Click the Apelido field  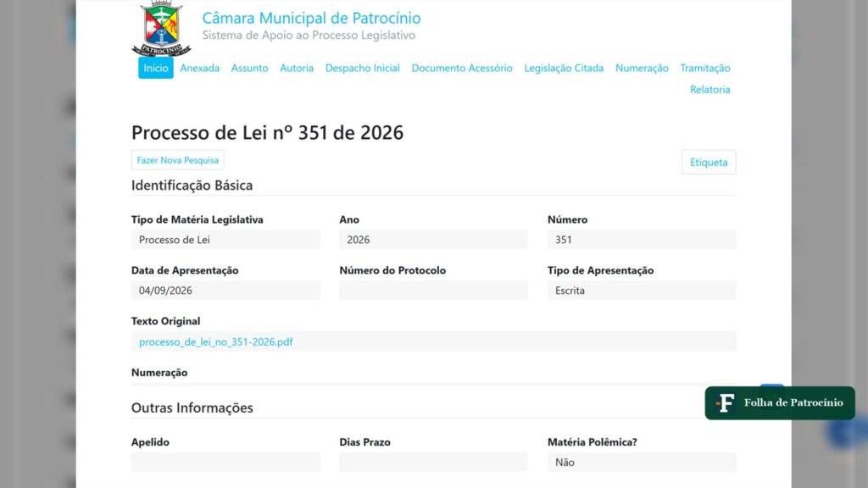click(225, 462)
